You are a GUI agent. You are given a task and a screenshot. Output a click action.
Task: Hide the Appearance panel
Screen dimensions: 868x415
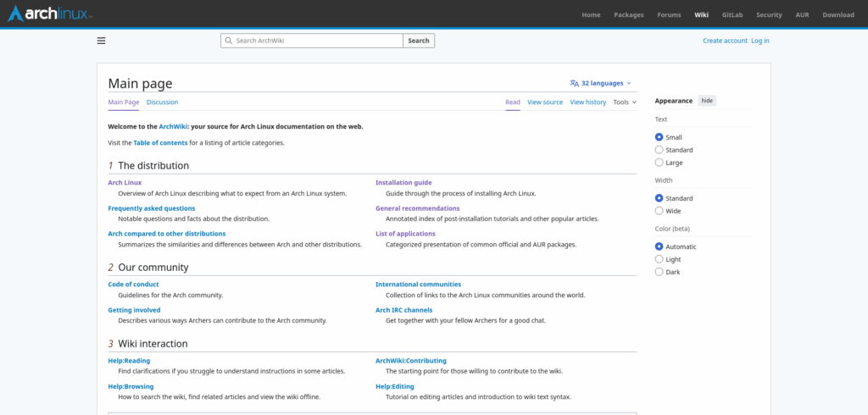(x=707, y=101)
